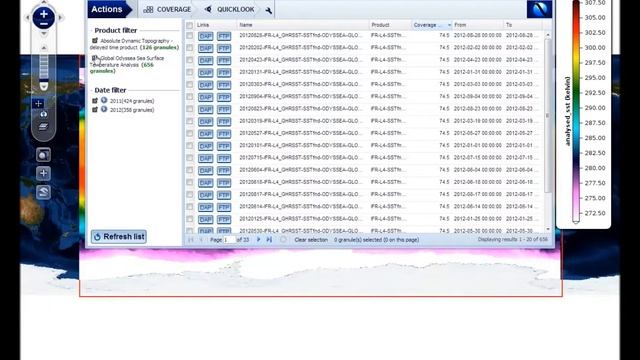
Task: Click the Refresh list button
Action: pyautogui.click(x=119, y=237)
